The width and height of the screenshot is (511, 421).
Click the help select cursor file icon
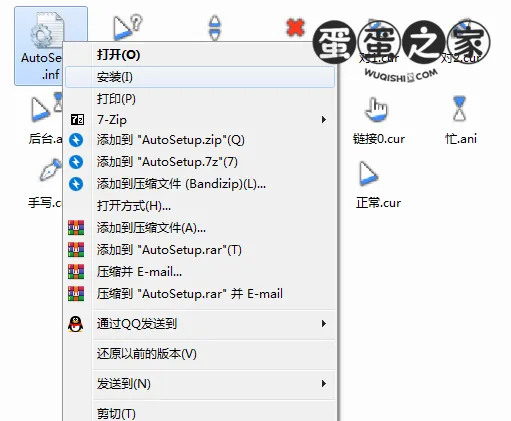pyautogui.click(x=127, y=27)
